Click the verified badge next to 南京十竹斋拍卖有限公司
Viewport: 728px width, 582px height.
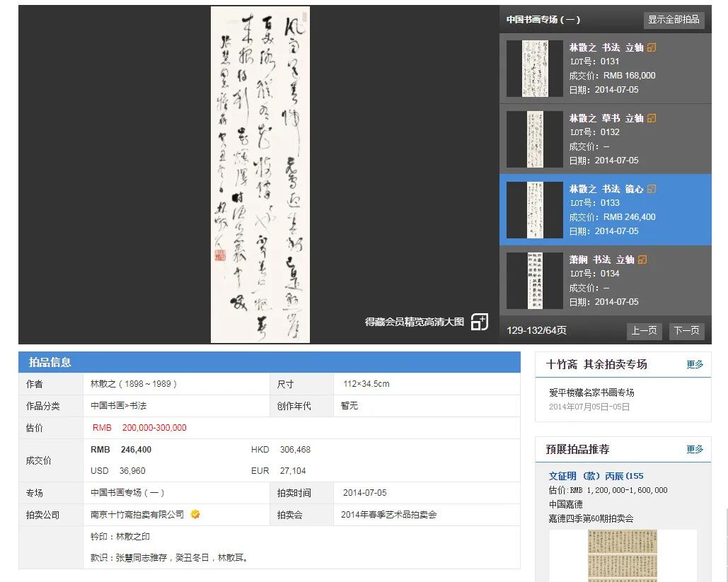pos(195,514)
